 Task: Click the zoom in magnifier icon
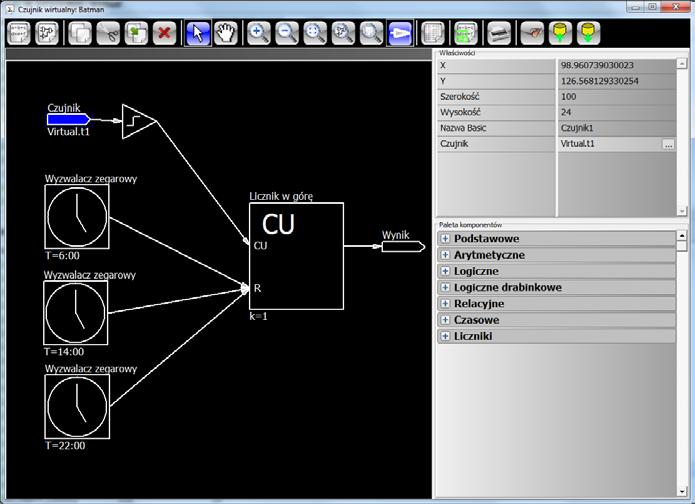click(259, 33)
